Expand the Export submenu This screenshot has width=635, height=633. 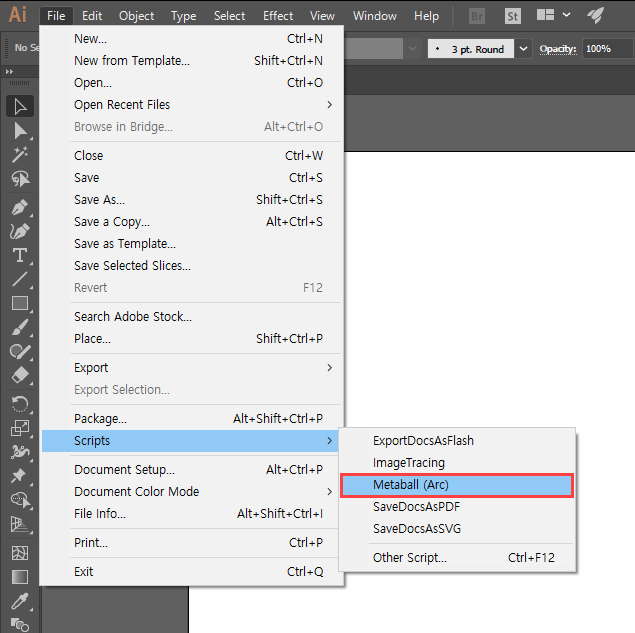330,368
